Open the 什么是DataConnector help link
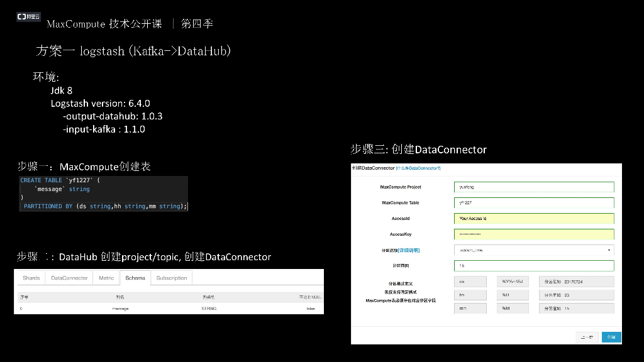 418,168
